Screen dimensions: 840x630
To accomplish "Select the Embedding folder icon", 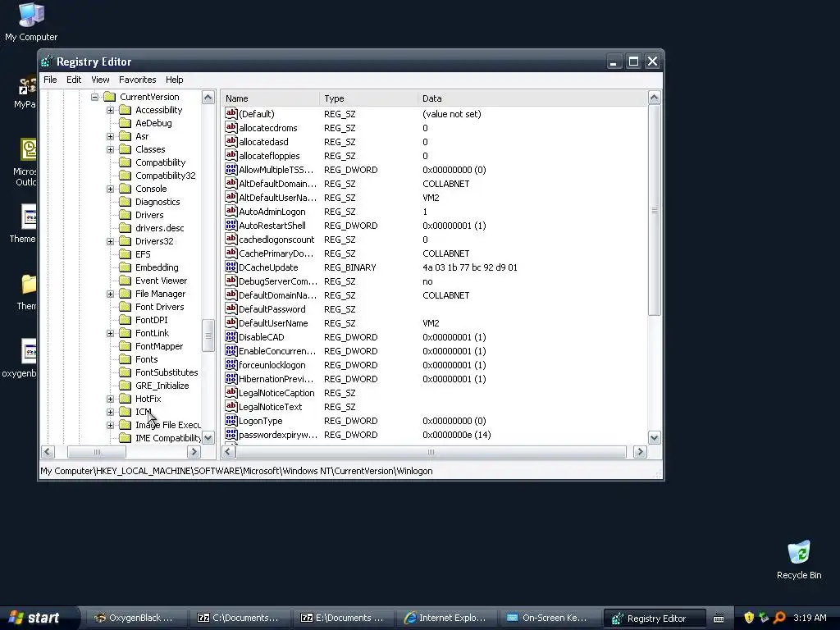I will (x=125, y=267).
